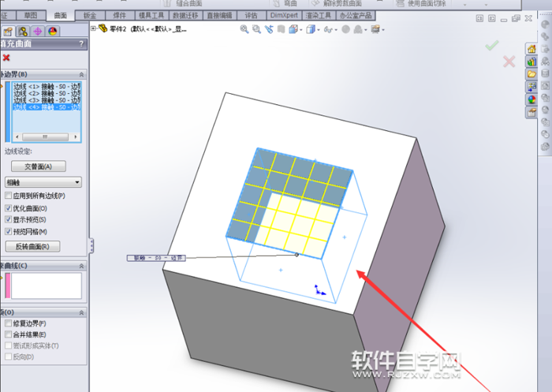Switch to the 模具工具 tab
Image resolution: width=552 pixels, height=392 pixels.
151,16
